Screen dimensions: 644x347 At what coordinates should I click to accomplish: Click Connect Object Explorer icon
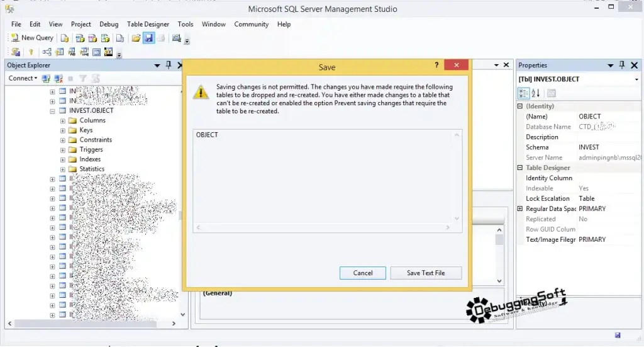[x=46, y=78]
